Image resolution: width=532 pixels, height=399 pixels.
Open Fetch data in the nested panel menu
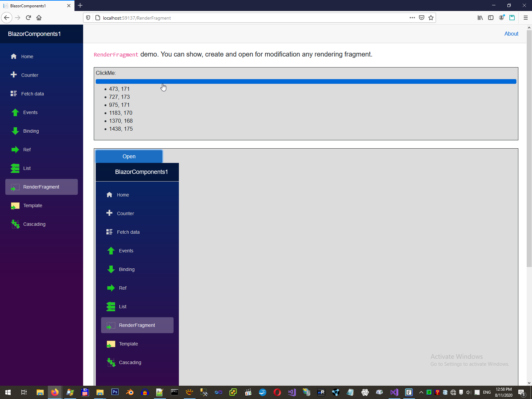click(x=137, y=232)
